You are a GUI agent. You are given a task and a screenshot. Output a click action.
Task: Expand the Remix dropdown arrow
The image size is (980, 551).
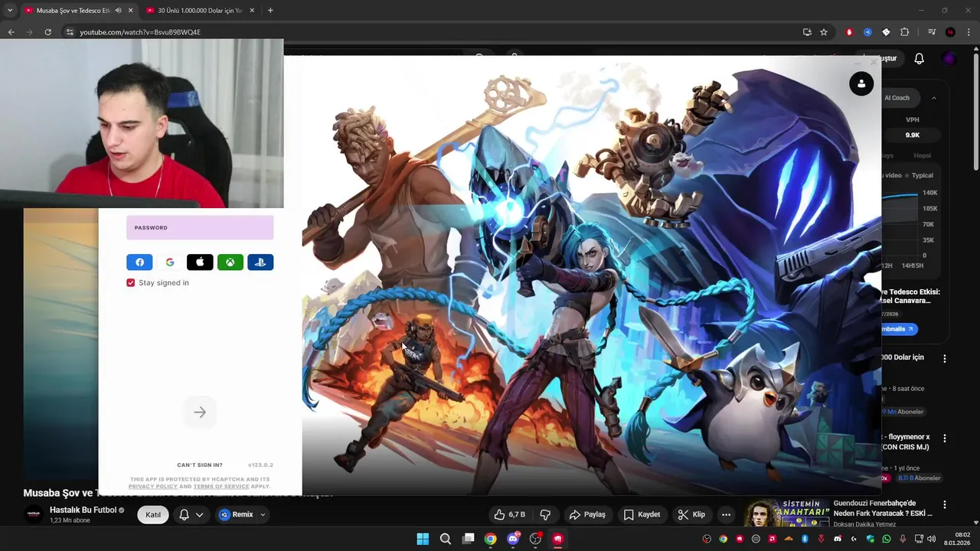click(x=263, y=514)
